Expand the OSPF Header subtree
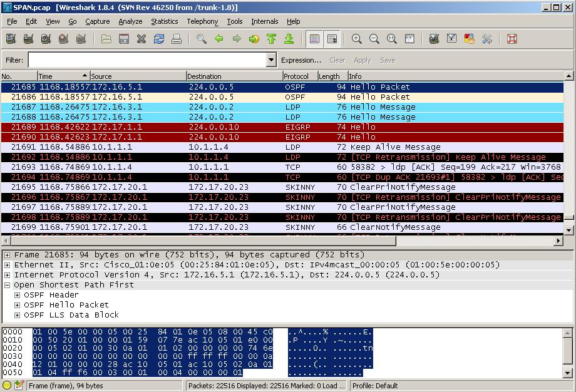 pyautogui.click(x=17, y=295)
